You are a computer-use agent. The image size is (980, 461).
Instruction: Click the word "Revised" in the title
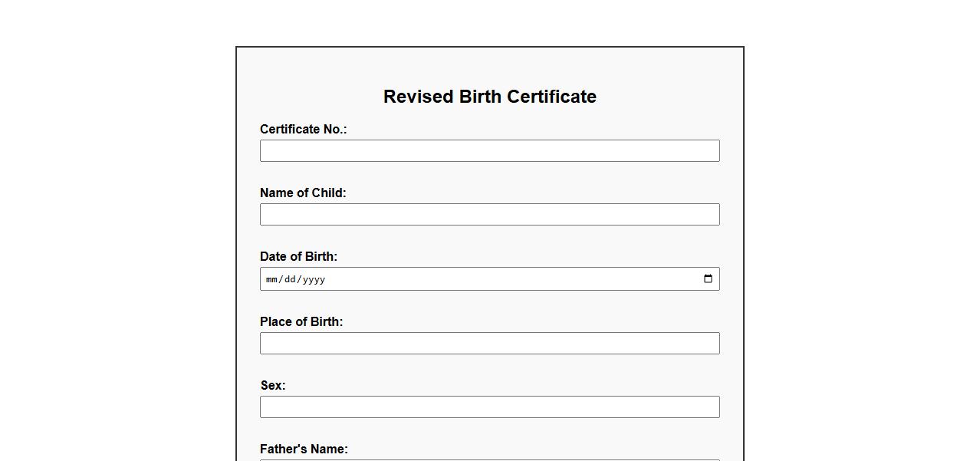[418, 97]
